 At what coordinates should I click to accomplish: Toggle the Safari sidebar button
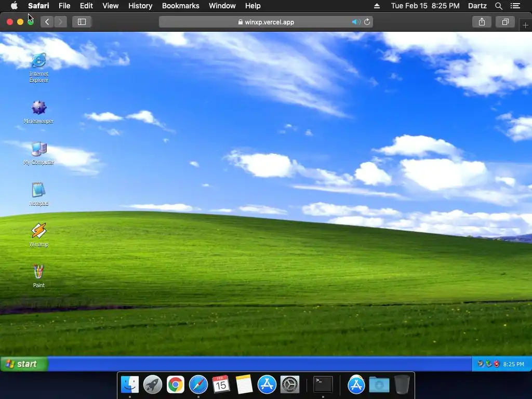82,22
